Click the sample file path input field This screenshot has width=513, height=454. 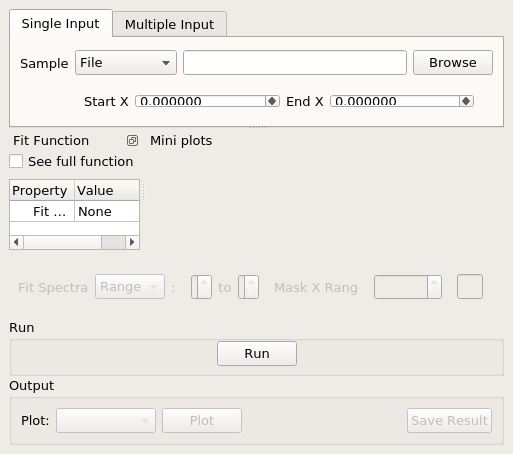(295, 63)
